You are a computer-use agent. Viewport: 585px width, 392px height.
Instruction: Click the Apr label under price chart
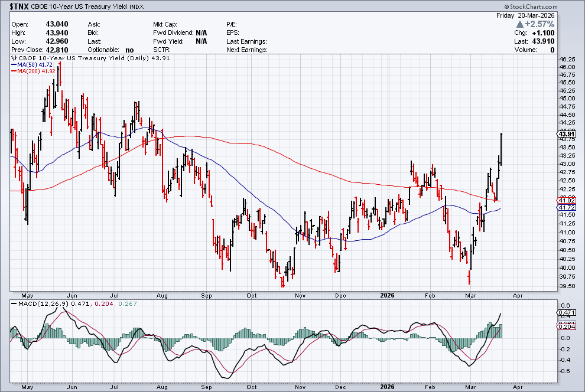coord(518,296)
